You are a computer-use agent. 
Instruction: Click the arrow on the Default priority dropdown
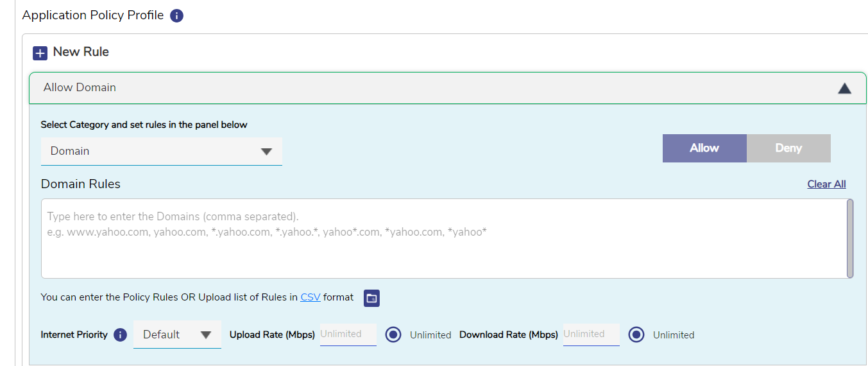tap(206, 335)
